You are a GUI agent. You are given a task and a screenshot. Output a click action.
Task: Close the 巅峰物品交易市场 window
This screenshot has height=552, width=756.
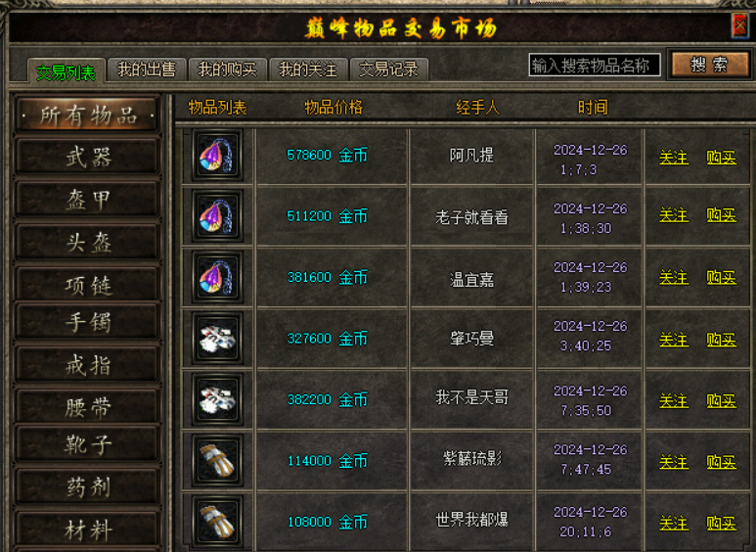(x=739, y=25)
